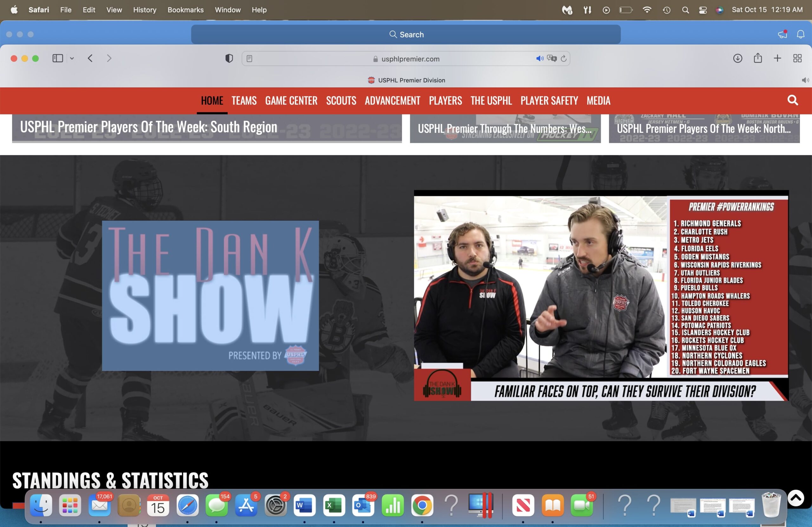Open Spotlight search in menu bar
This screenshot has height=527, width=812.
click(x=685, y=10)
